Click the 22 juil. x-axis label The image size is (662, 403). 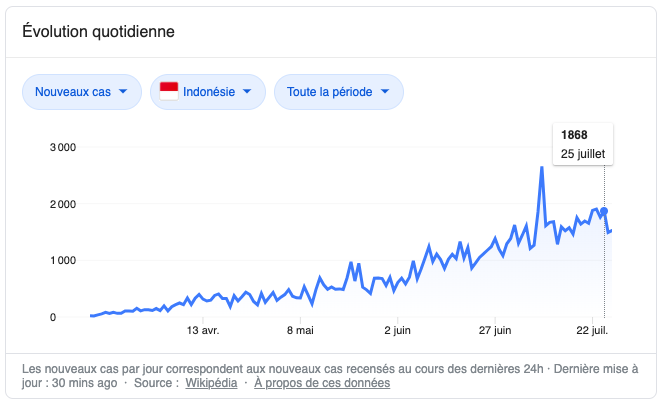[592, 329]
